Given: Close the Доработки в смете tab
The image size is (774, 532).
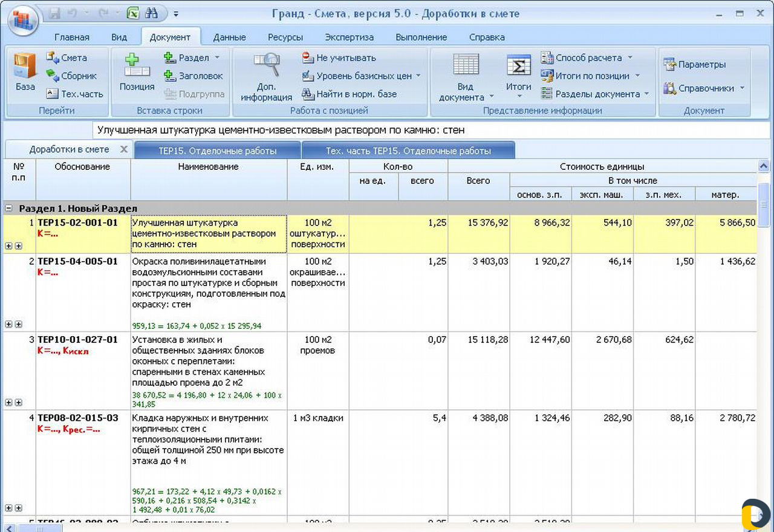Looking at the screenshot, I should 124,149.
